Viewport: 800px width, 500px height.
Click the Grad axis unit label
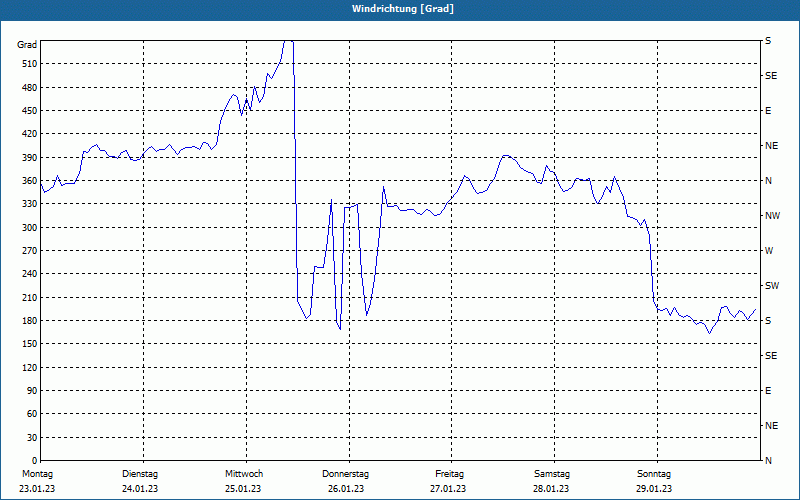27,45
